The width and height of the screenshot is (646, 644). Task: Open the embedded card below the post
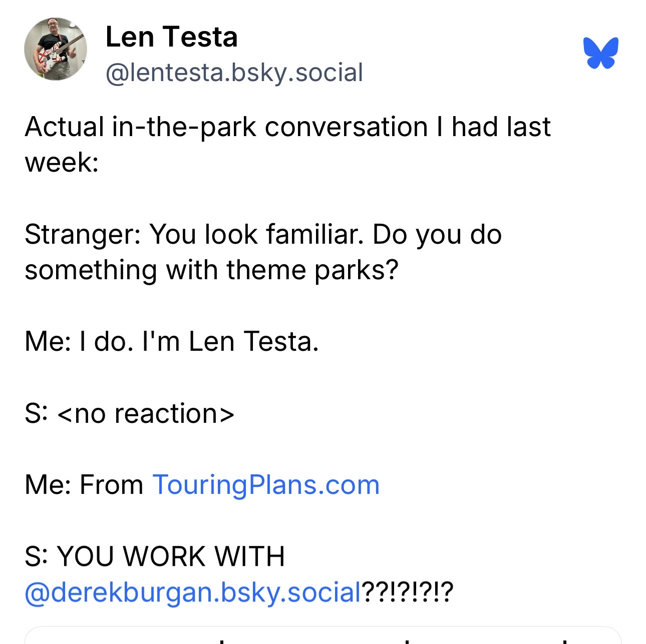322,635
